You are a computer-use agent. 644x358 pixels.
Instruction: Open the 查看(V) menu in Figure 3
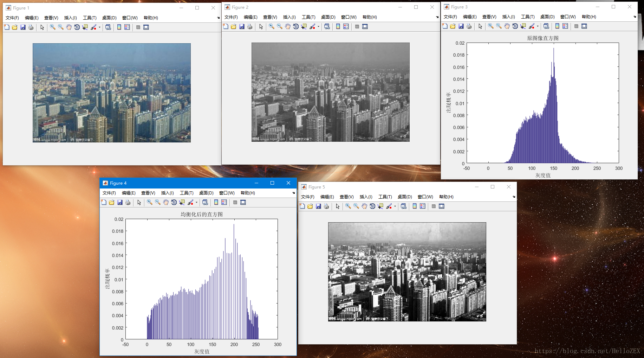(x=489, y=17)
